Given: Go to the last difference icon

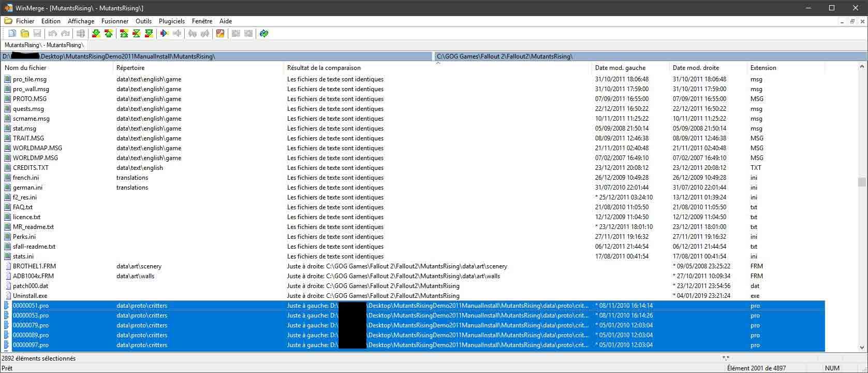Looking at the screenshot, I should coord(149,34).
